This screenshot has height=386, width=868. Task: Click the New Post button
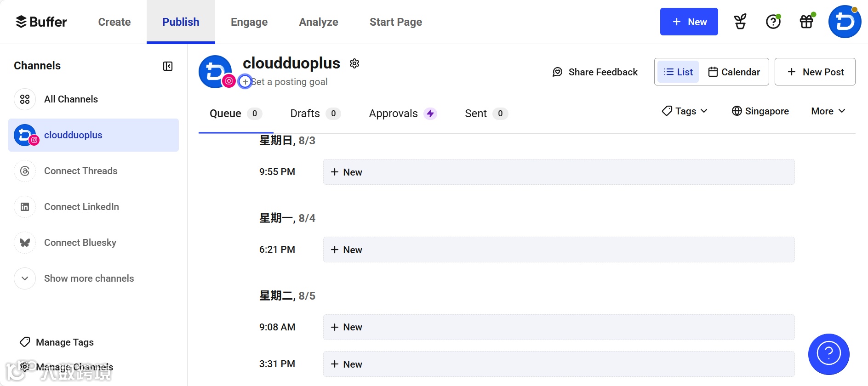tap(815, 72)
